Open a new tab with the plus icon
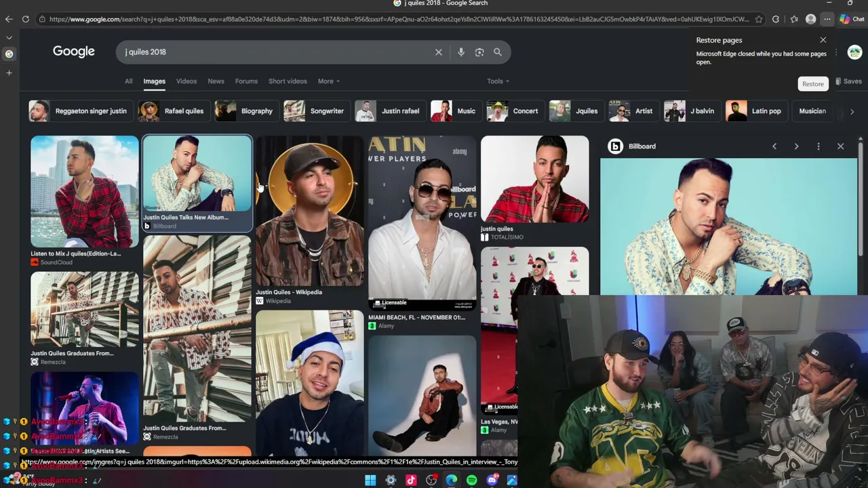This screenshot has height=488, width=868. pos(9,73)
